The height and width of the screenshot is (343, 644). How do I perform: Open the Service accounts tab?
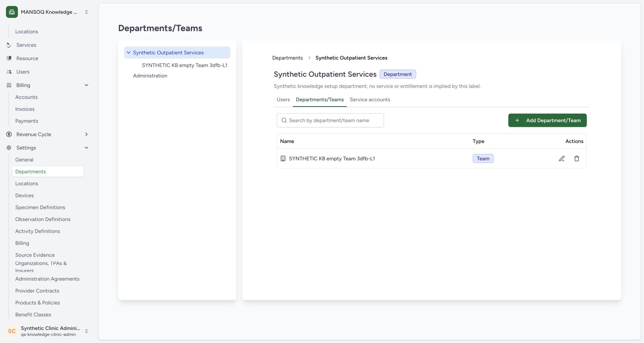(370, 100)
